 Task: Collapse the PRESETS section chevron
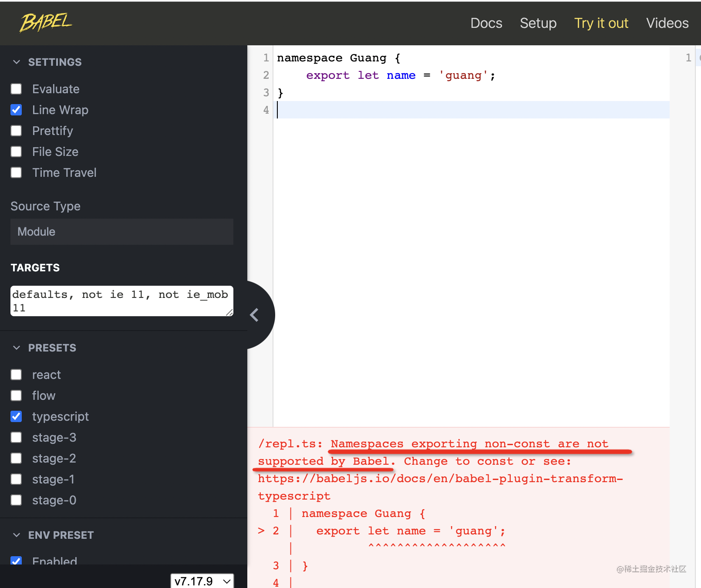[17, 348]
